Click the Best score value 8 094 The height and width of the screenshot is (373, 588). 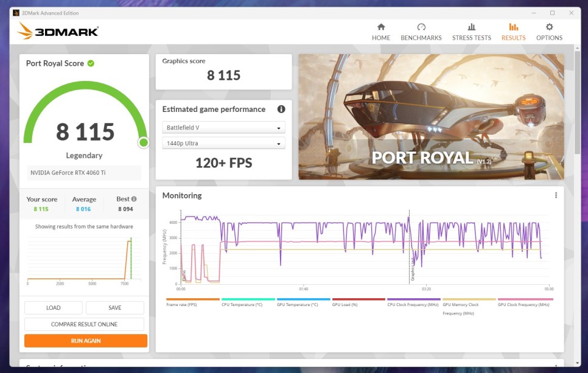(125, 209)
